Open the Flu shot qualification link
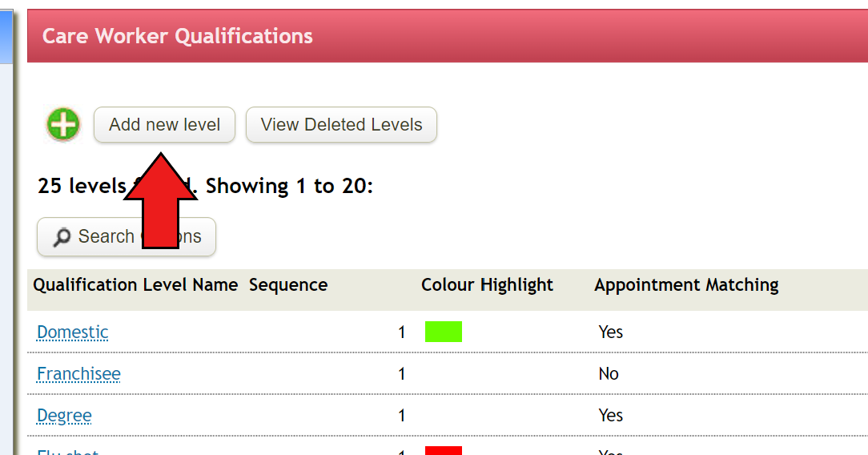Screen dimensions: 868x455 point(67,451)
